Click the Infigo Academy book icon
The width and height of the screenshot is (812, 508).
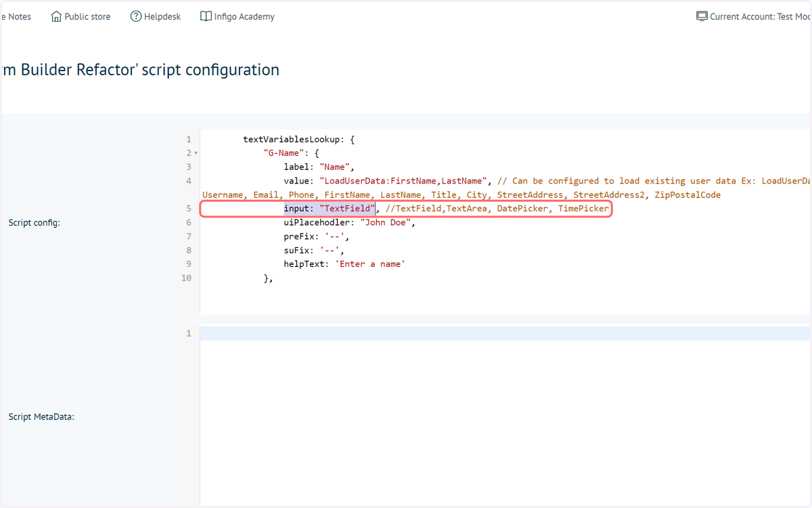(x=206, y=16)
